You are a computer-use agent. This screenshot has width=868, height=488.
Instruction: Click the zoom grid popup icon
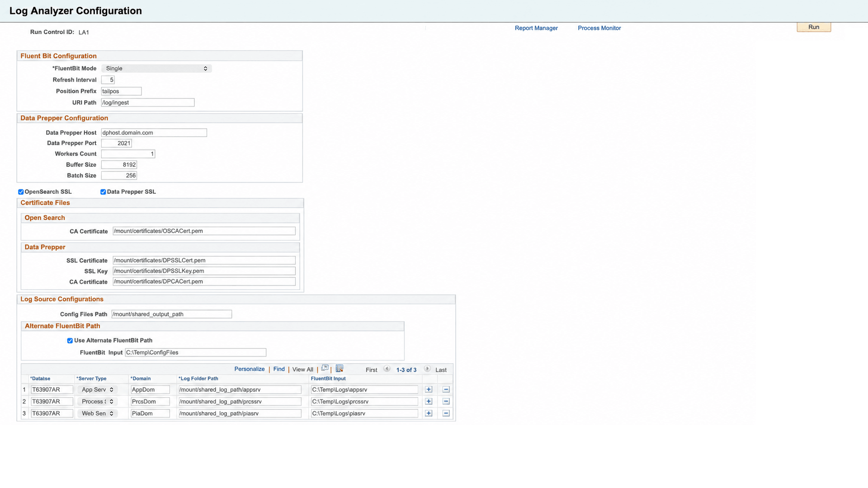pos(325,368)
